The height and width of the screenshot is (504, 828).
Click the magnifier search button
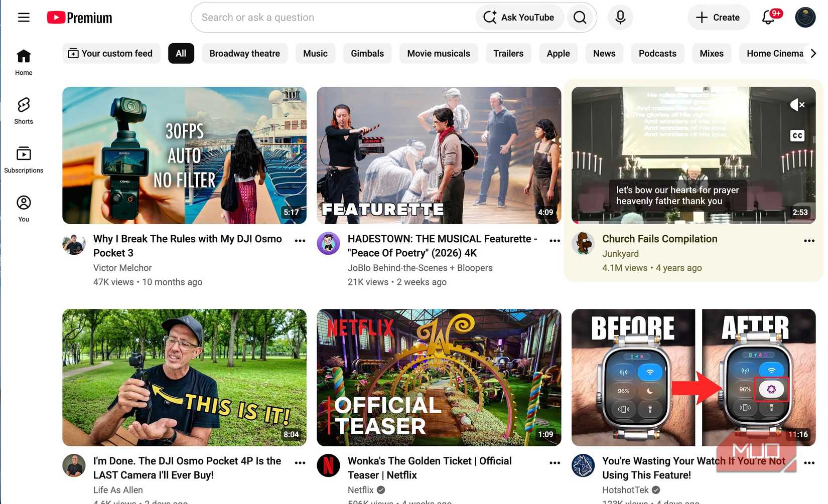pyautogui.click(x=580, y=18)
